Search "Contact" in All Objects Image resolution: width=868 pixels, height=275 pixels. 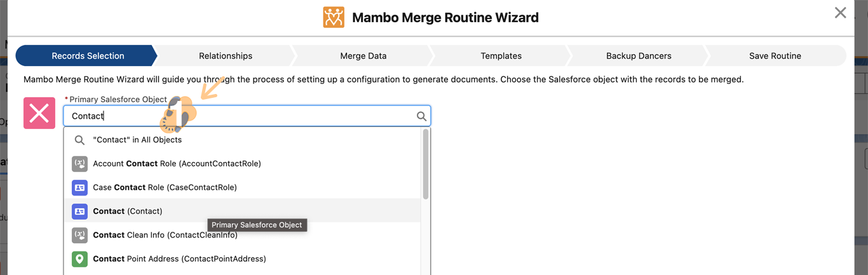[137, 140]
